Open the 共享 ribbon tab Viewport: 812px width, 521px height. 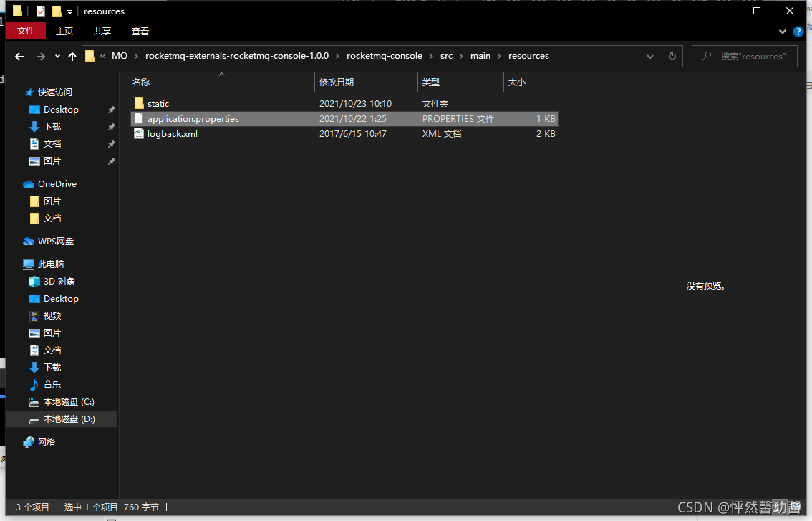102,31
